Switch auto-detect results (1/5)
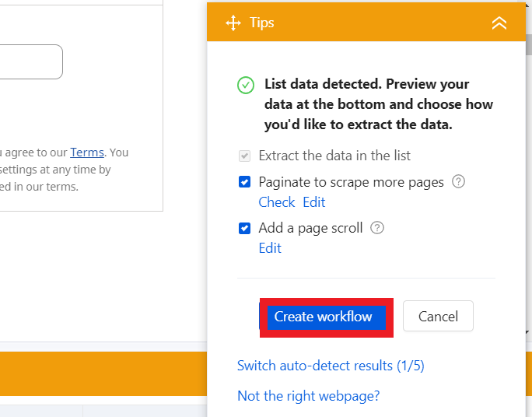 331,366
